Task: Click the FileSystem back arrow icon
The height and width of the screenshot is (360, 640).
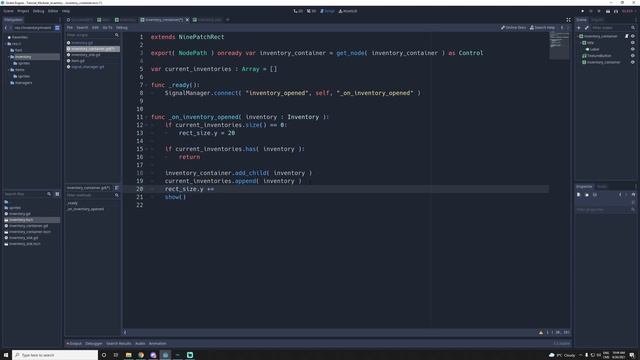Action: [x=6, y=28]
